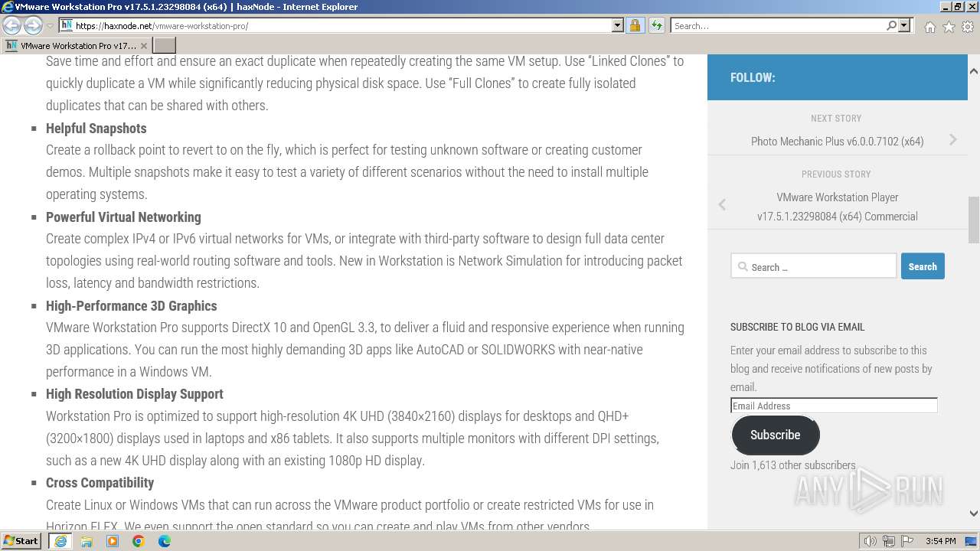The image size is (980, 551).
Task: Open recent pages dropdown next to Forward
Action: click(x=50, y=25)
